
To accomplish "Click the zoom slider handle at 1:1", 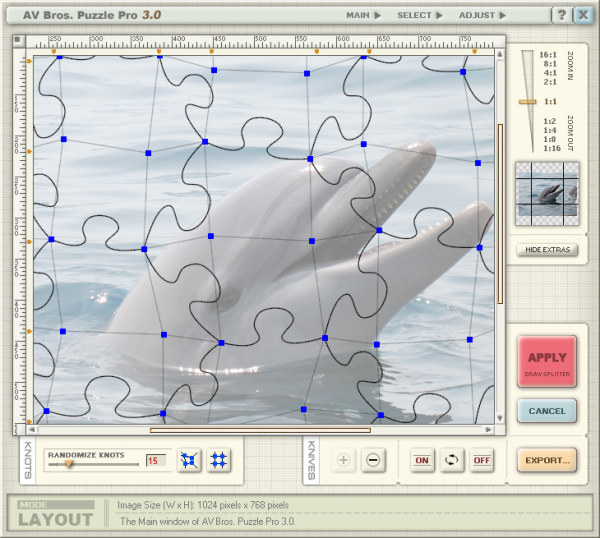I will tap(527, 102).
